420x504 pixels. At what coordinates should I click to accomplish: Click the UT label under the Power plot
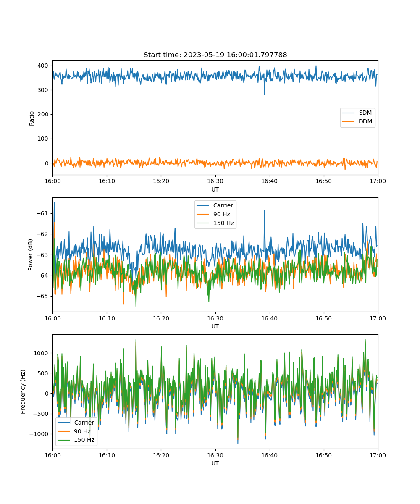[x=215, y=326]
